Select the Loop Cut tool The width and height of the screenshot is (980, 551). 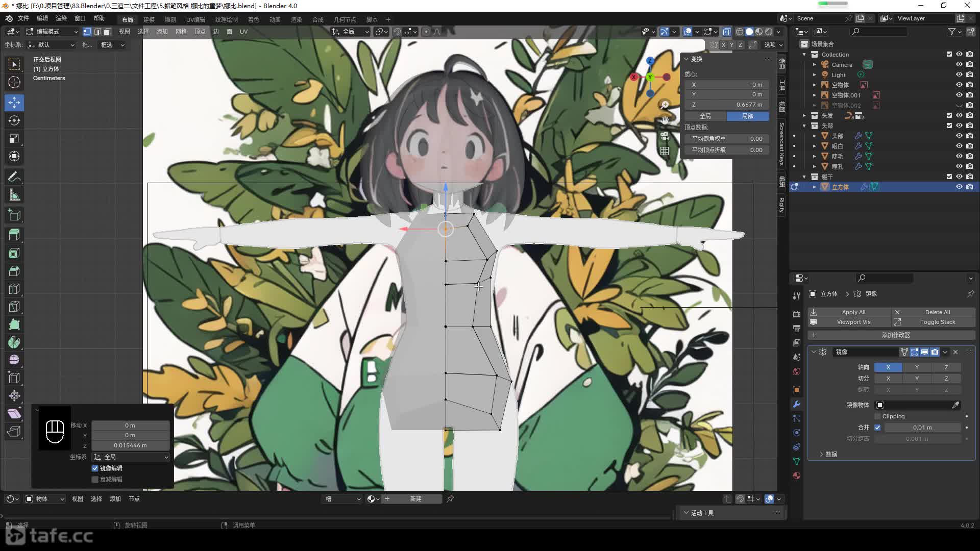coord(14,289)
